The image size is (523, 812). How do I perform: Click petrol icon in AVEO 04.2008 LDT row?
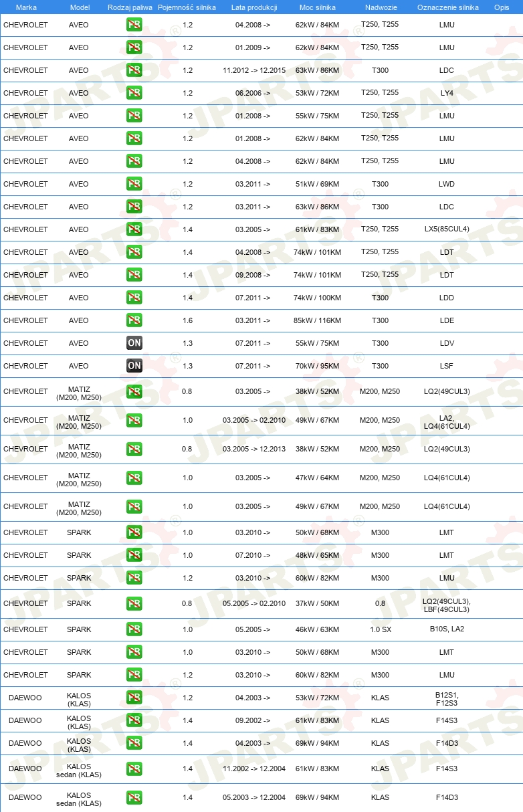134,252
